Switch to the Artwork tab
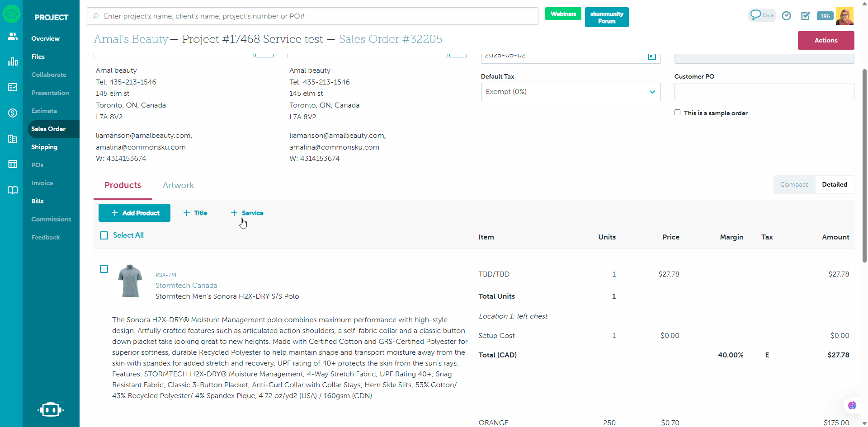Viewport: 868px width, 427px height. tap(178, 185)
